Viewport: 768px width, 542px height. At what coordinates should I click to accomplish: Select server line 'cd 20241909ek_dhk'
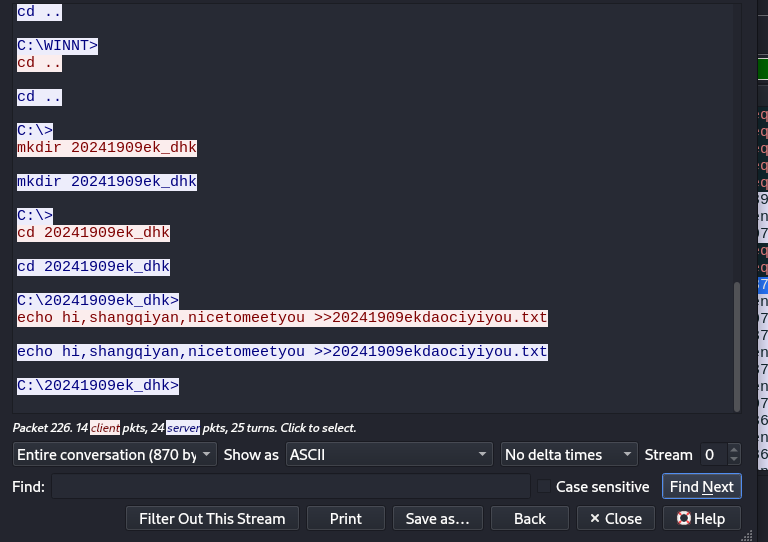(94, 266)
